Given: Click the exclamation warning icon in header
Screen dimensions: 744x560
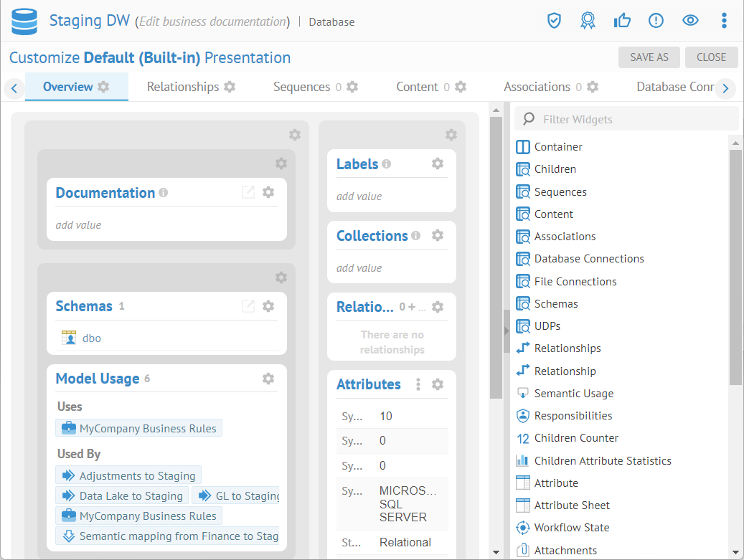Looking at the screenshot, I should pyautogui.click(x=656, y=21).
